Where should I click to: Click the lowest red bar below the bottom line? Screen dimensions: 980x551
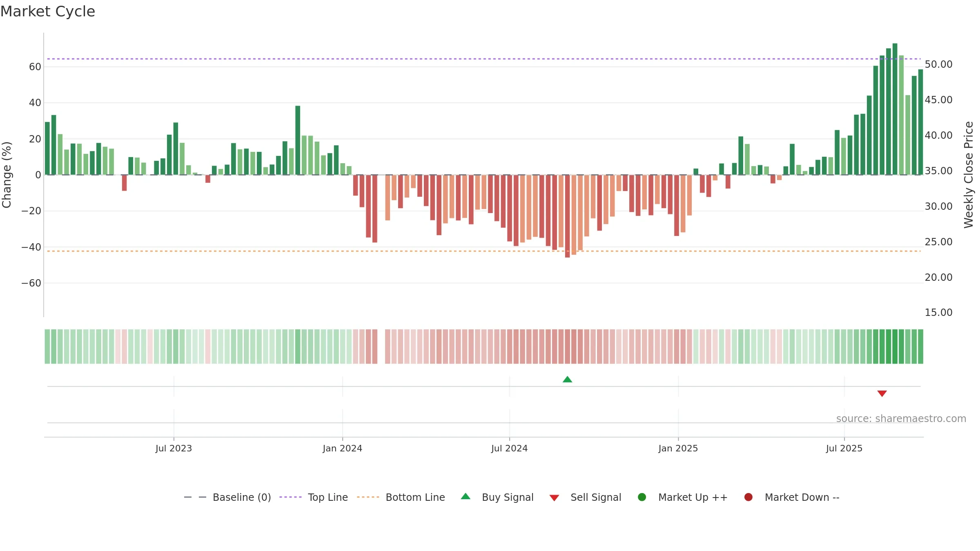567,216
